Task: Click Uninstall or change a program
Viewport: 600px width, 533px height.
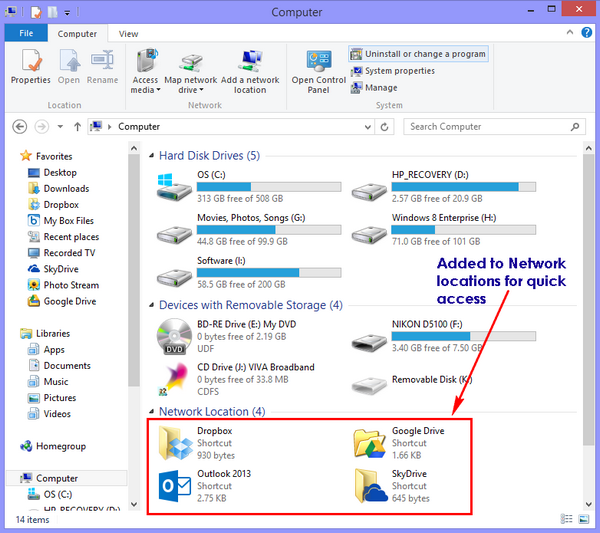Action: click(x=418, y=54)
